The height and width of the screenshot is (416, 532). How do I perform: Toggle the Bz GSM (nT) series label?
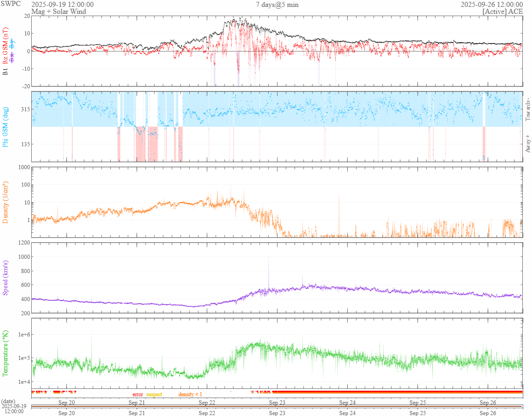[5, 46]
